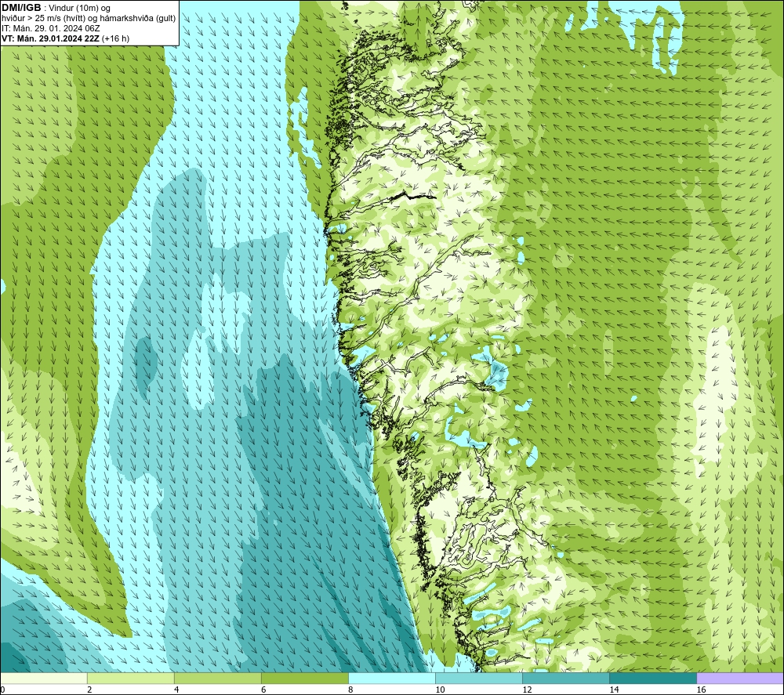Select the aqua 10–12 m/s swatch
784x695 pixels.
click(478, 679)
